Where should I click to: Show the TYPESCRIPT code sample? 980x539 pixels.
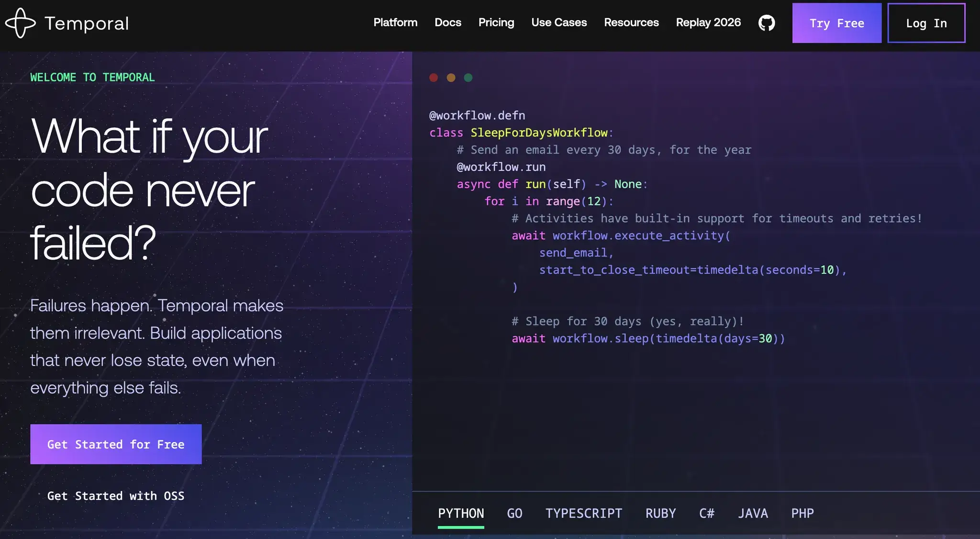584,513
